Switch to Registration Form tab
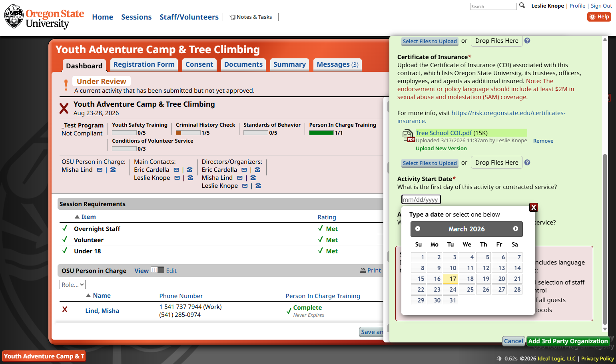616x364 pixels. click(144, 65)
